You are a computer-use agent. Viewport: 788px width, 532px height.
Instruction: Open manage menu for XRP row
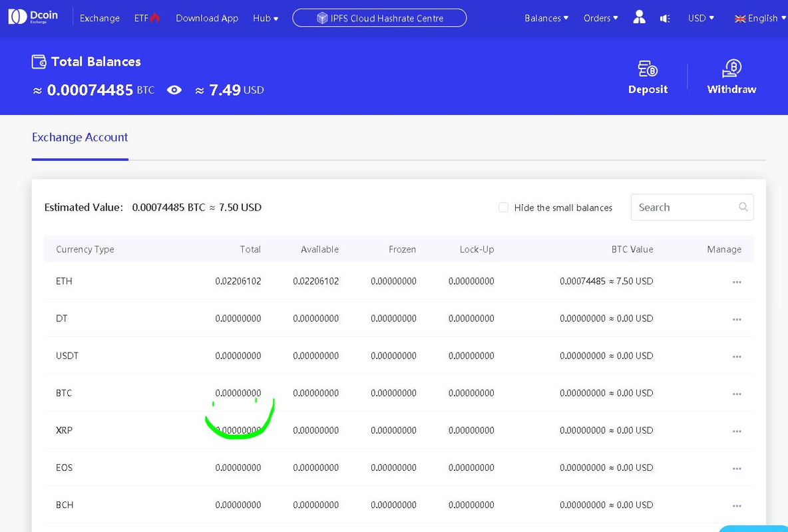click(737, 431)
